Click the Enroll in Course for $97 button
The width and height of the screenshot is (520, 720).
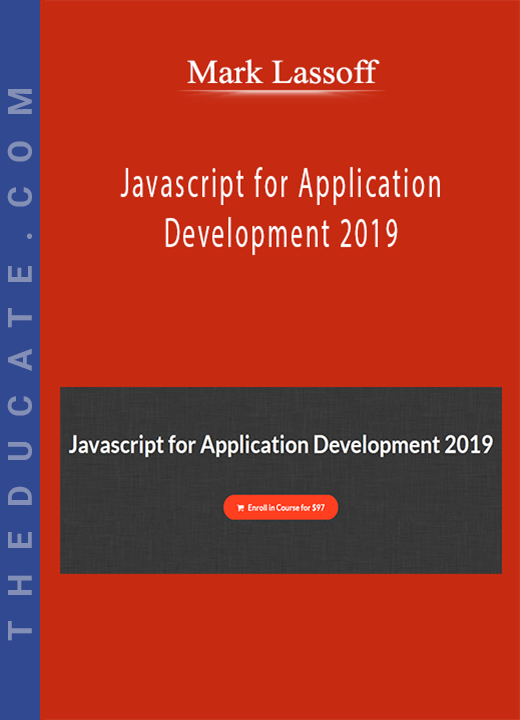point(281,507)
